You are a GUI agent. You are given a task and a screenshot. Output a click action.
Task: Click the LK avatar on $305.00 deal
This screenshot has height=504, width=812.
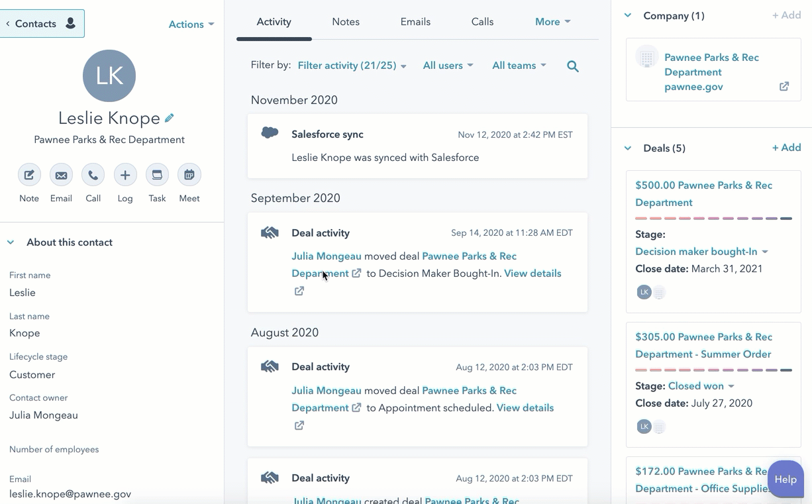[644, 427]
